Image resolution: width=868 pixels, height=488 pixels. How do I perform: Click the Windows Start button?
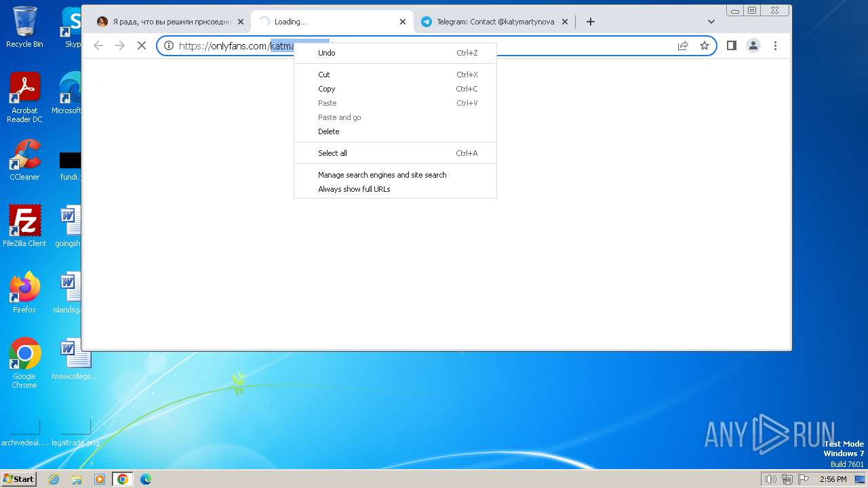[18, 479]
